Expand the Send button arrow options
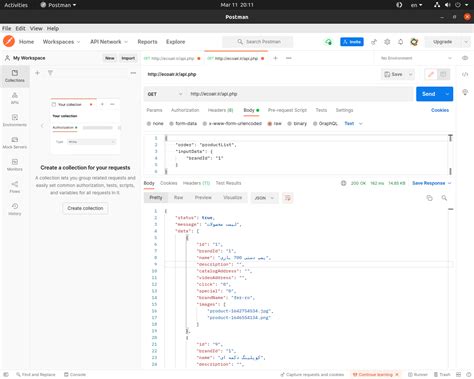Viewport: 474px width, 379px height. (x=447, y=94)
